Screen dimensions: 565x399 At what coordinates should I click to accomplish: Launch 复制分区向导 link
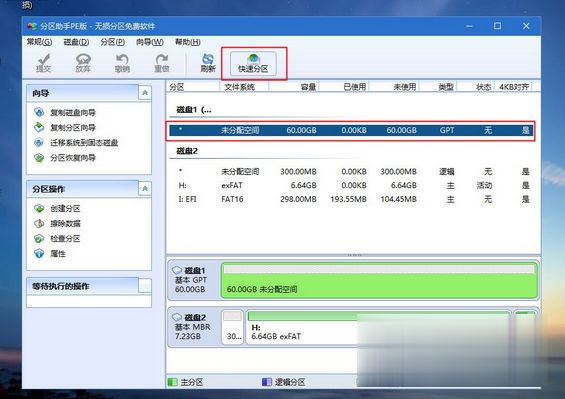pos(73,128)
